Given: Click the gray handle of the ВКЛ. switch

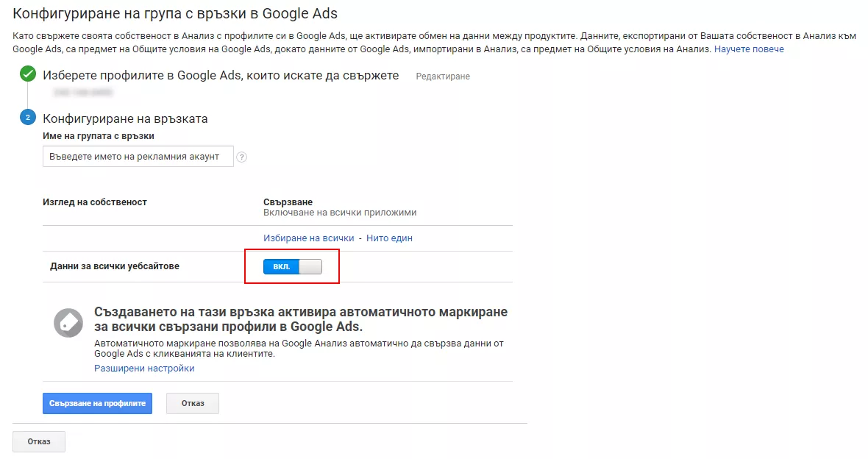Looking at the screenshot, I should tap(310, 266).
